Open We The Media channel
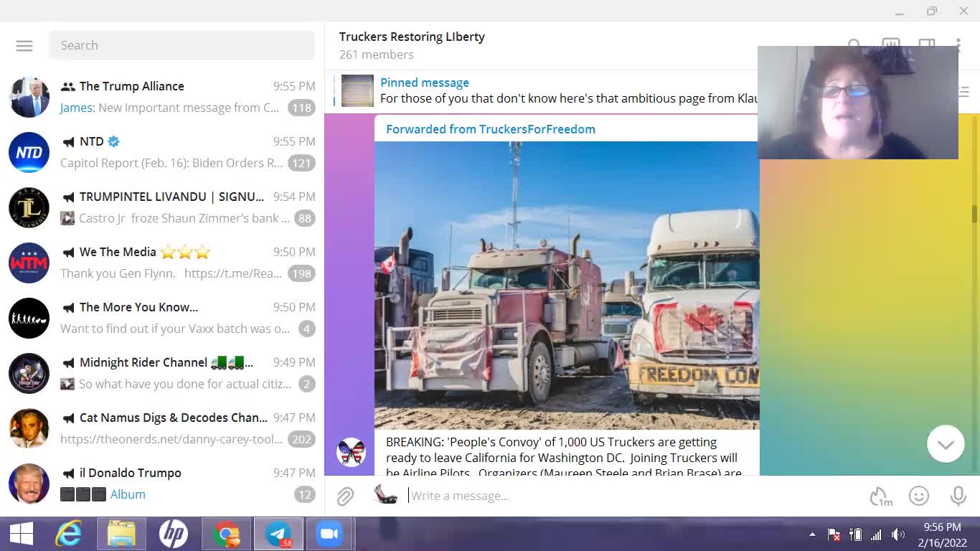This screenshot has width=980, height=551. (162, 263)
